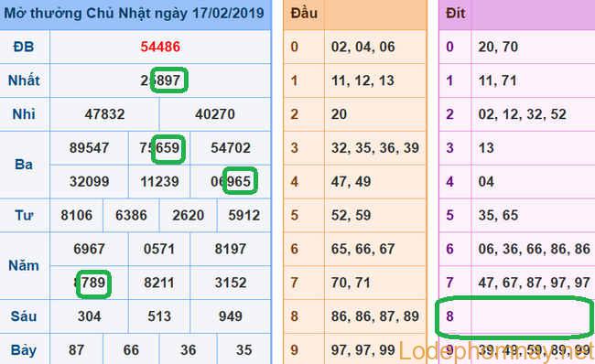Select Nhì prize number 40270
Viewport: 595px width, 364px height.
(x=215, y=114)
